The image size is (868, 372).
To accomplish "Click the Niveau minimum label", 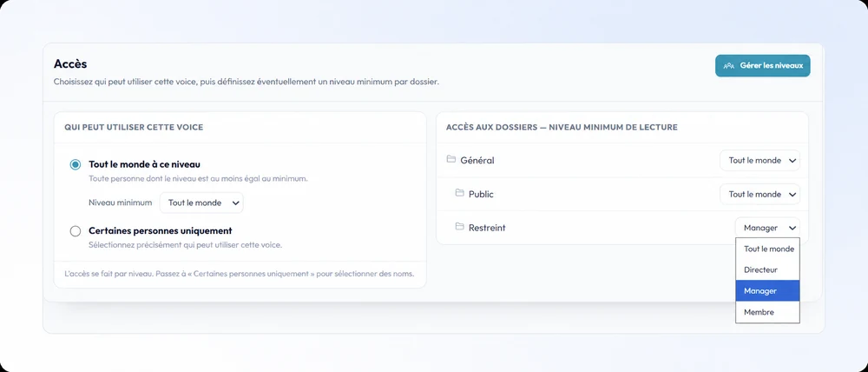I will (x=120, y=203).
